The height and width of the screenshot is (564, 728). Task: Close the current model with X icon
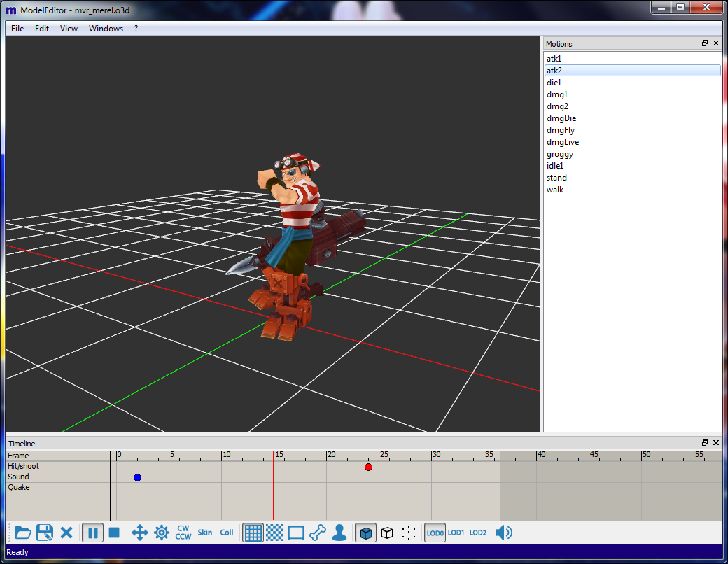[x=66, y=533]
